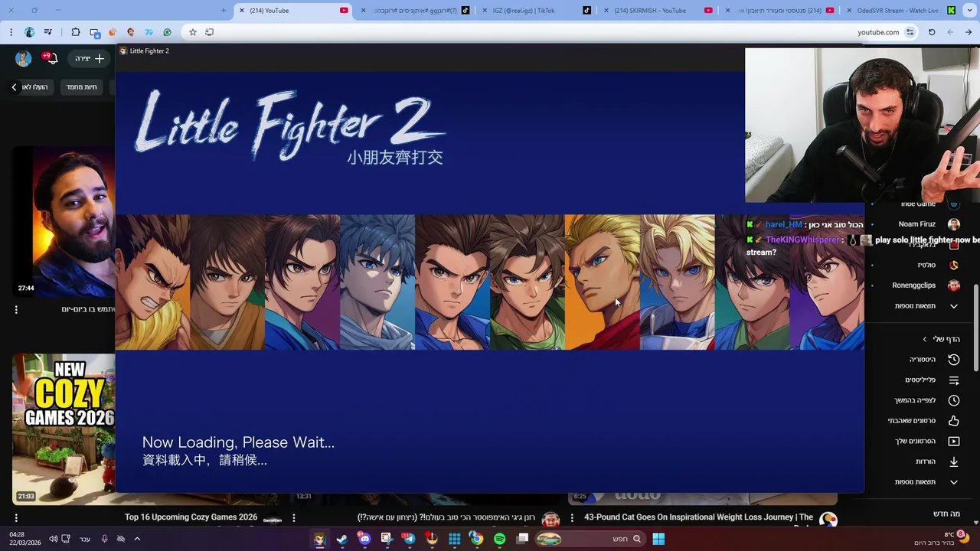980x551 pixels.
Task: Open Spotify from the taskbar
Action: [499, 539]
